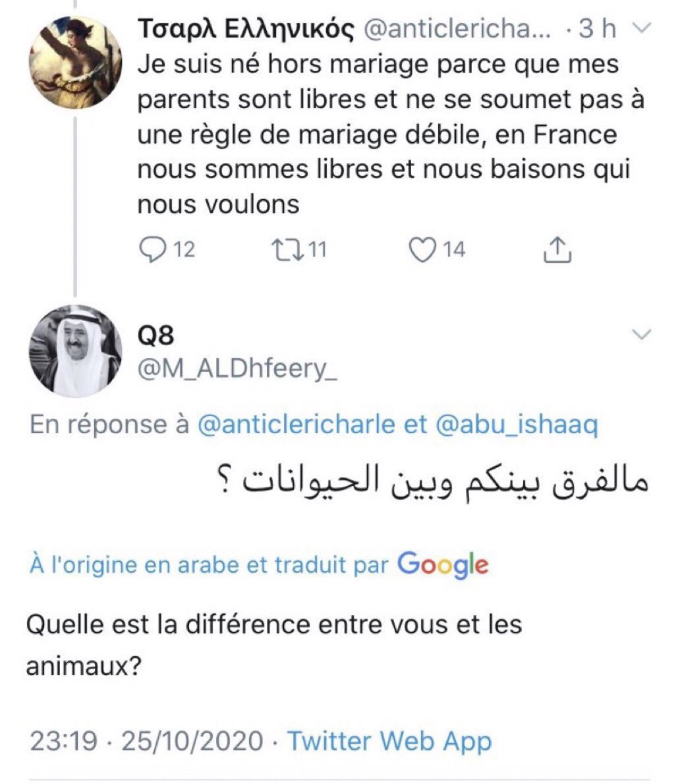Open the share menu for the first tweet

[x=556, y=249]
